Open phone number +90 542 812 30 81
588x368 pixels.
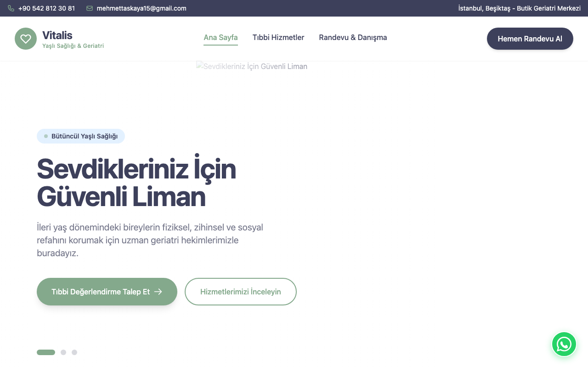coord(46,8)
